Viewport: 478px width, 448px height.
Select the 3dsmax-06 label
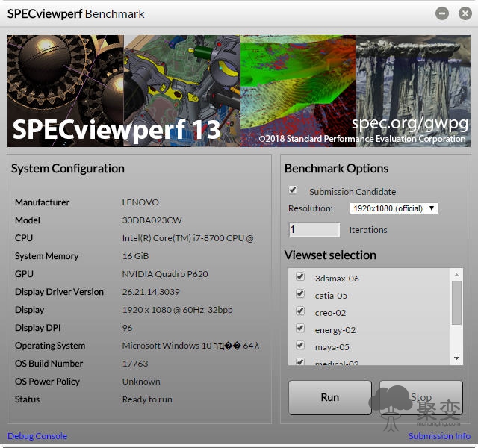337,279
